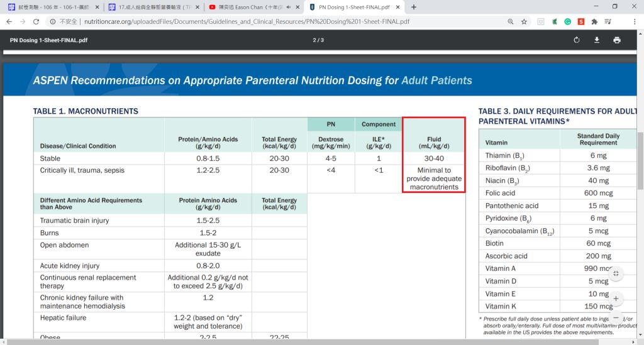
Task: Click the address bar URL field
Action: coord(252,21)
